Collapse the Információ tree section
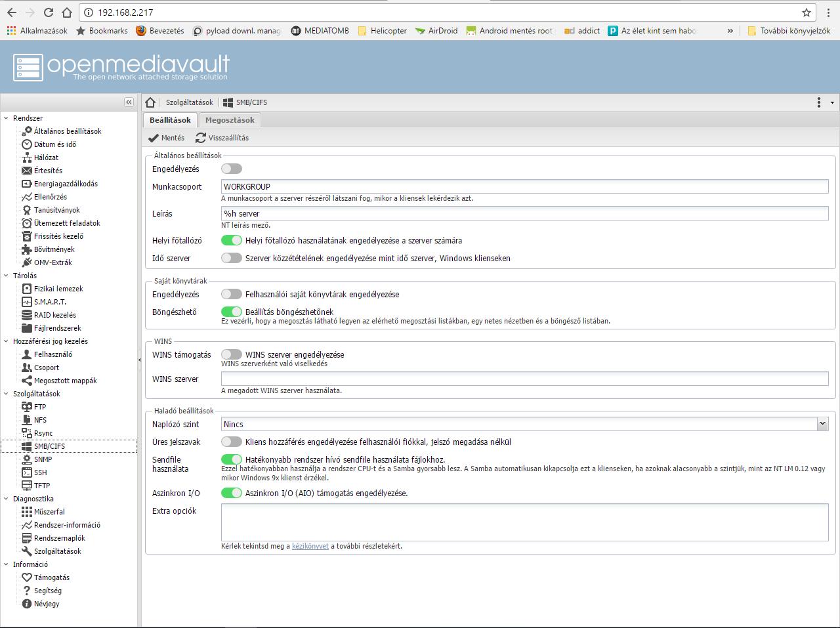Image resolution: width=840 pixels, height=628 pixels. click(x=6, y=564)
